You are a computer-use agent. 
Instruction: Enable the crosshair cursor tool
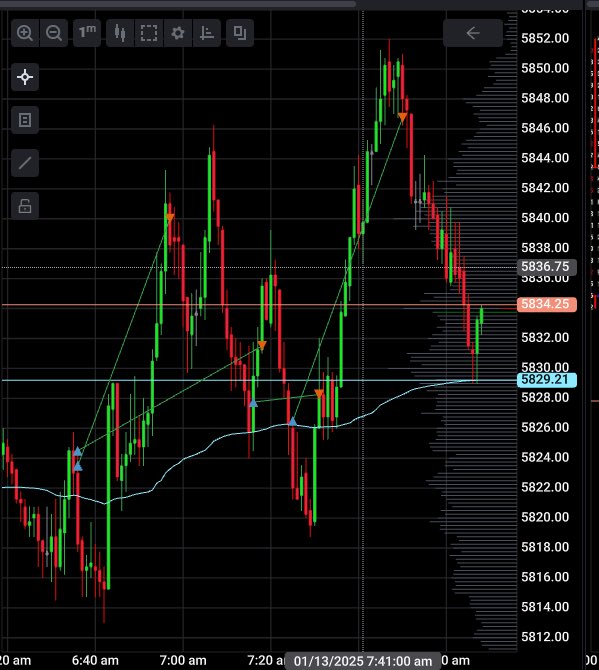[25, 77]
